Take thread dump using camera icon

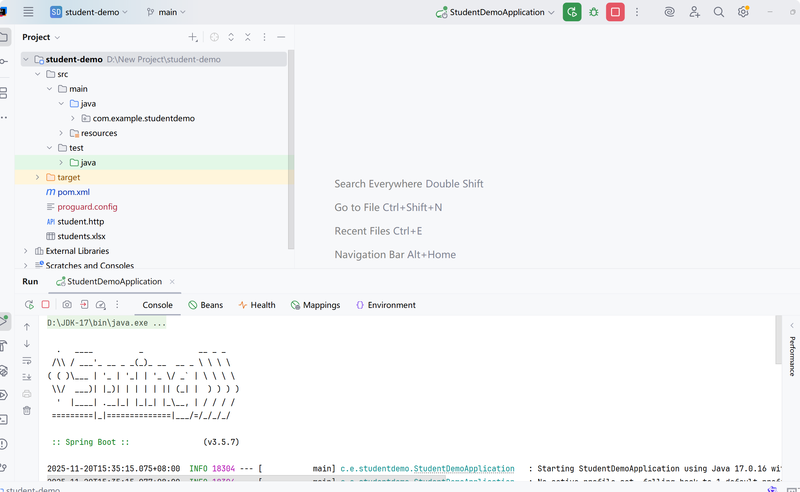click(x=67, y=305)
